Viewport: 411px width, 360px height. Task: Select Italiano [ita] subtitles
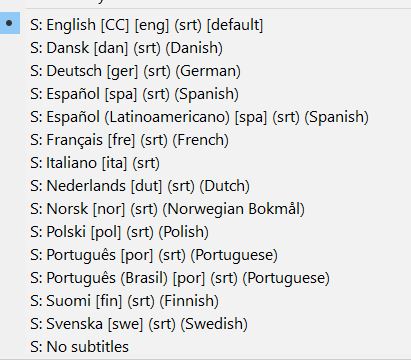pyautogui.click(x=205, y=163)
